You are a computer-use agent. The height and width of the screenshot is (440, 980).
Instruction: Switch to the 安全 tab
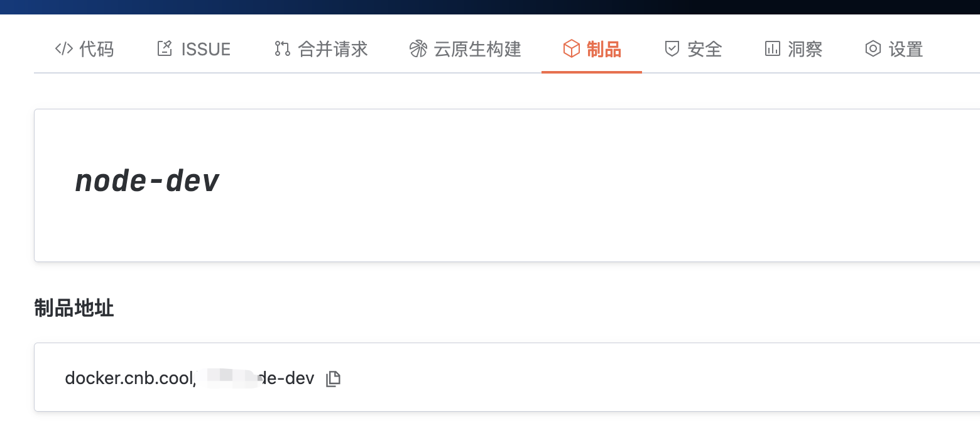(705, 49)
